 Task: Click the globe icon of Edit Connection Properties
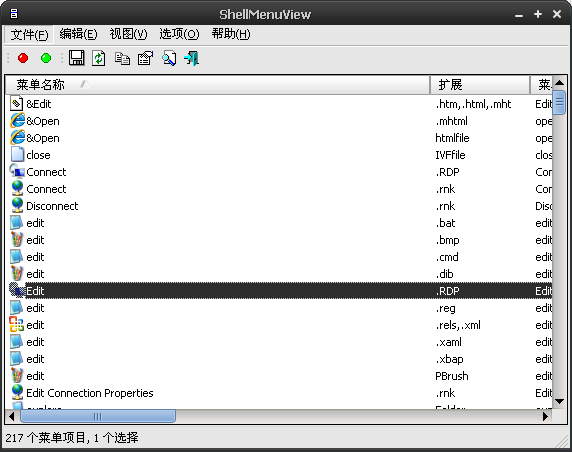(17, 393)
